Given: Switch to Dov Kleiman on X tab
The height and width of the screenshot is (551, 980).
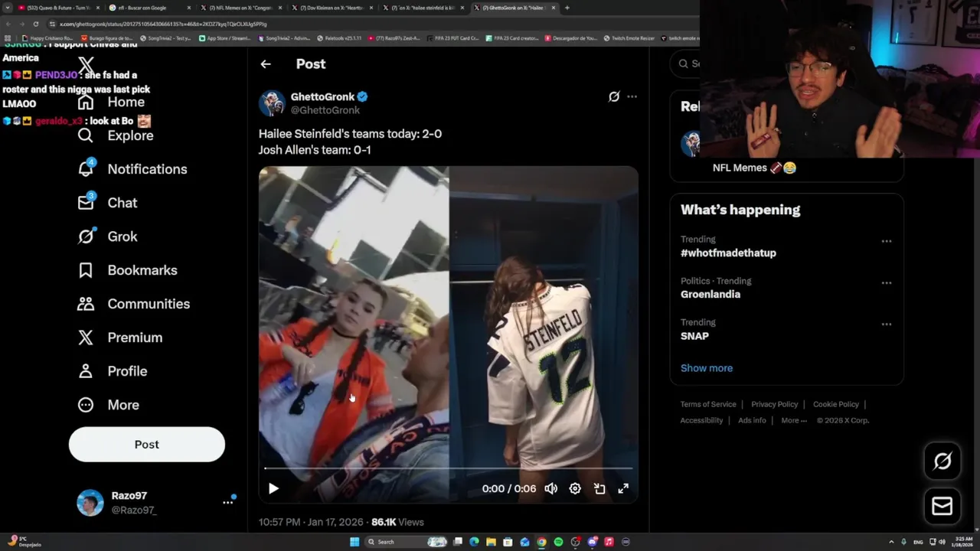Looking at the screenshot, I should 332,8.
